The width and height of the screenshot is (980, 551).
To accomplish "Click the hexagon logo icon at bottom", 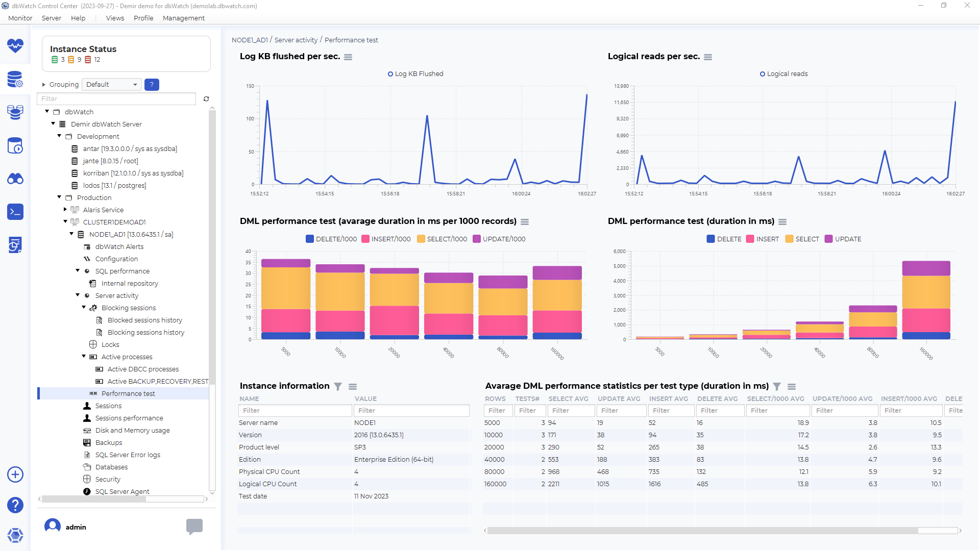I will click(x=15, y=535).
